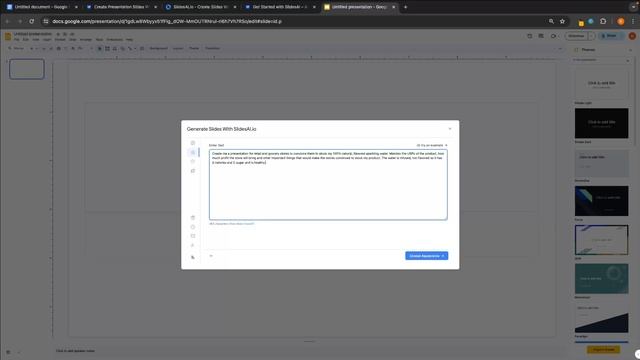Click the Share button in Google Slides
Image resolution: width=640 pixels, height=360 pixels.
coord(609,36)
